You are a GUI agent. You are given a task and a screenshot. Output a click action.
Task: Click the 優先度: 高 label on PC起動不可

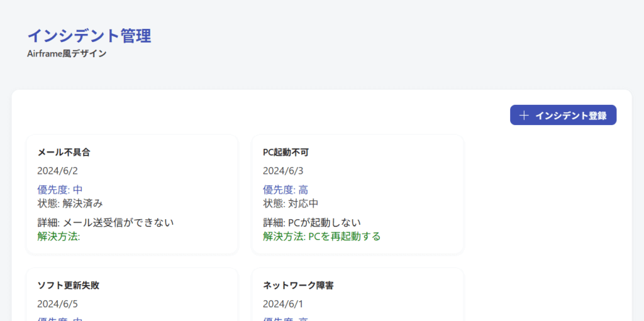pyautogui.click(x=286, y=190)
